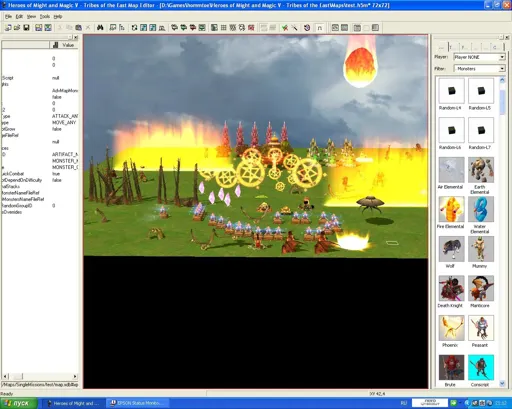
Task: Click the Save floppy disk toolbar icon
Action: (x=26, y=28)
